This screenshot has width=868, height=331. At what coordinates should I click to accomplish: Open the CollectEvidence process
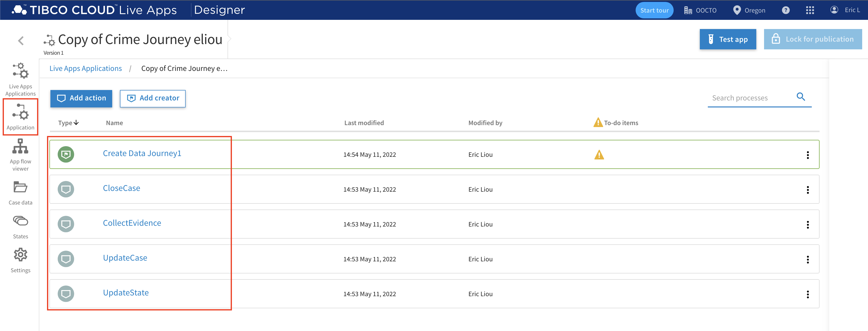[x=132, y=223]
